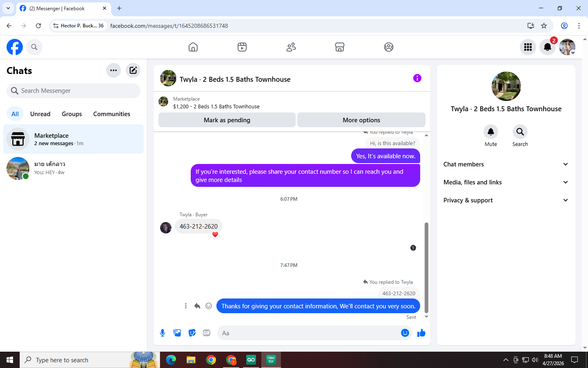588x368 pixels.
Task: Open more actions for the last sent message
Action: click(186, 306)
